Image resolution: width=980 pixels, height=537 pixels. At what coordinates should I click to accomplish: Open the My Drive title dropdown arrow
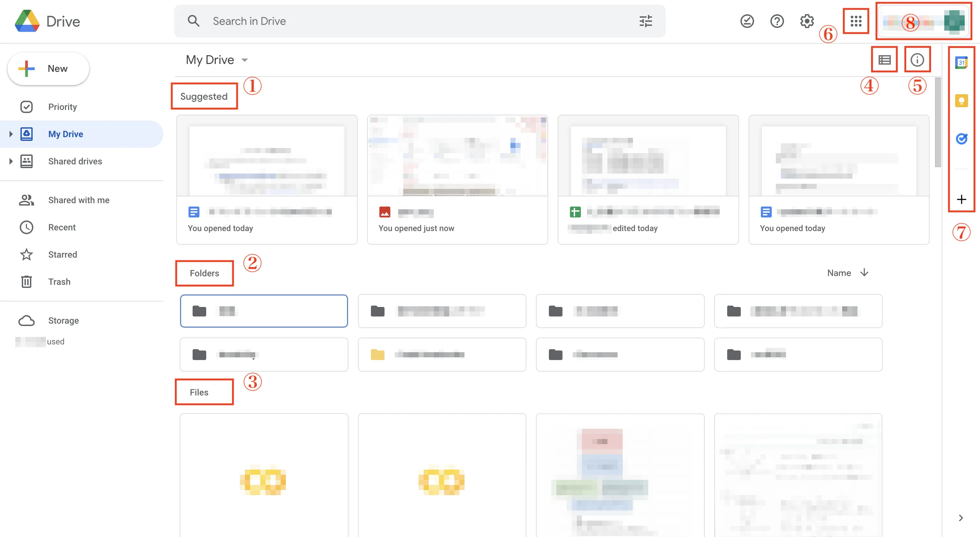(245, 60)
